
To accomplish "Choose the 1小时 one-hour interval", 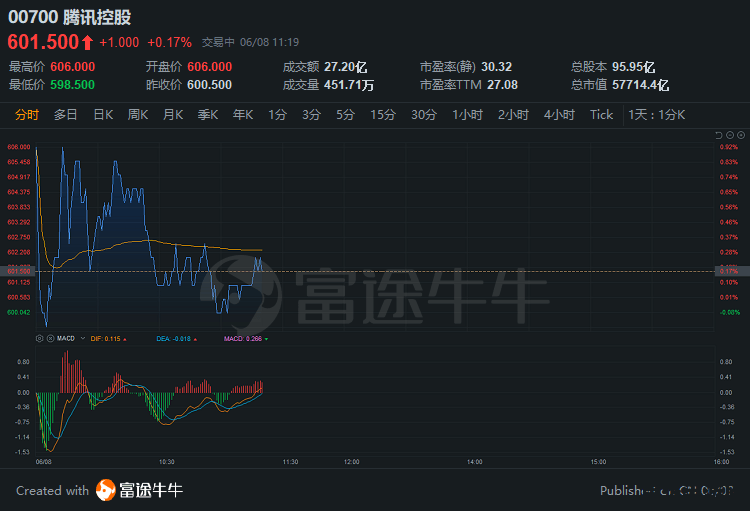I will tap(467, 115).
